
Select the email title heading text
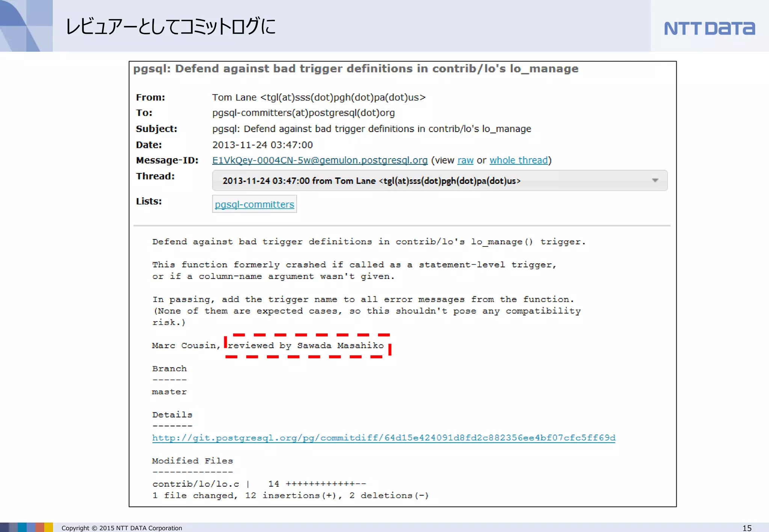click(x=356, y=69)
